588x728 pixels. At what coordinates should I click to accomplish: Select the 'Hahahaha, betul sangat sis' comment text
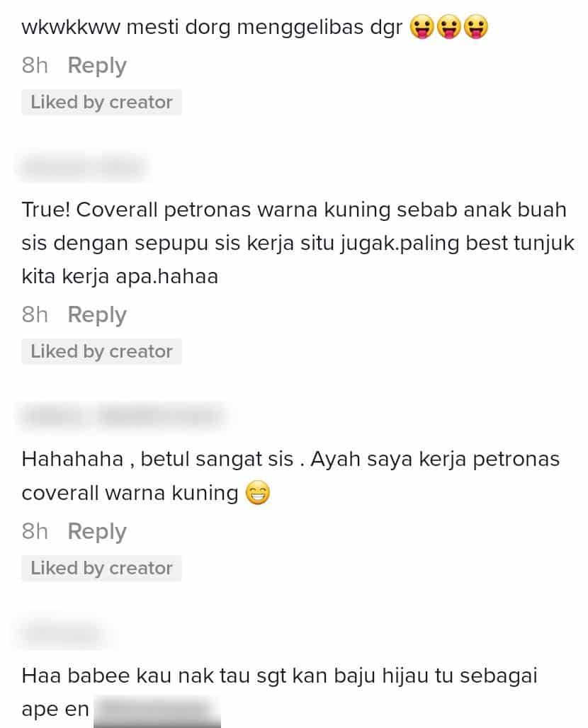[x=290, y=476]
